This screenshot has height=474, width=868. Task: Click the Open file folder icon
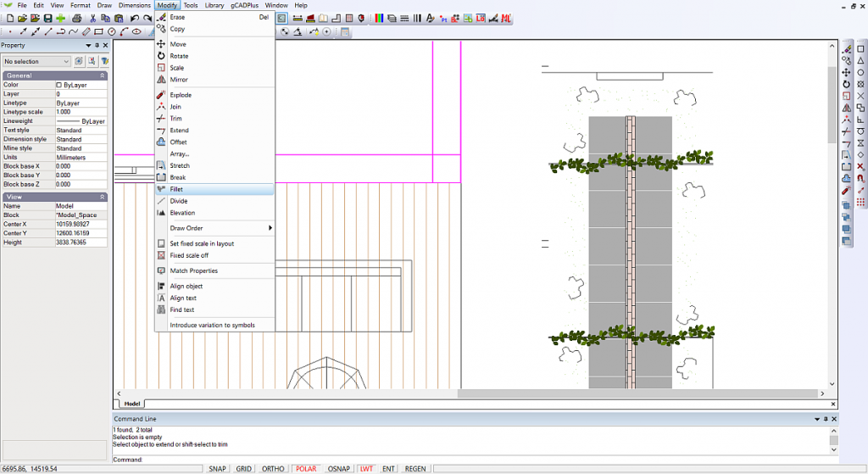(22, 19)
